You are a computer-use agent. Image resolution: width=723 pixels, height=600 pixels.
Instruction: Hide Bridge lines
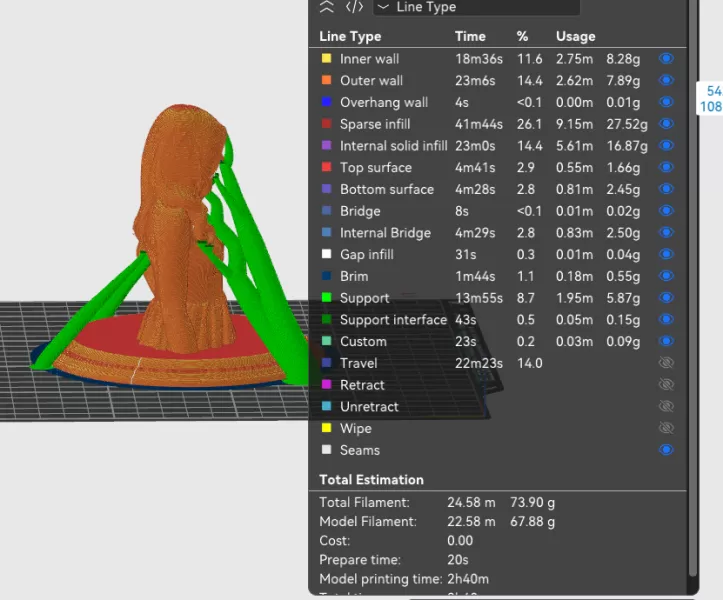click(666, 211)
